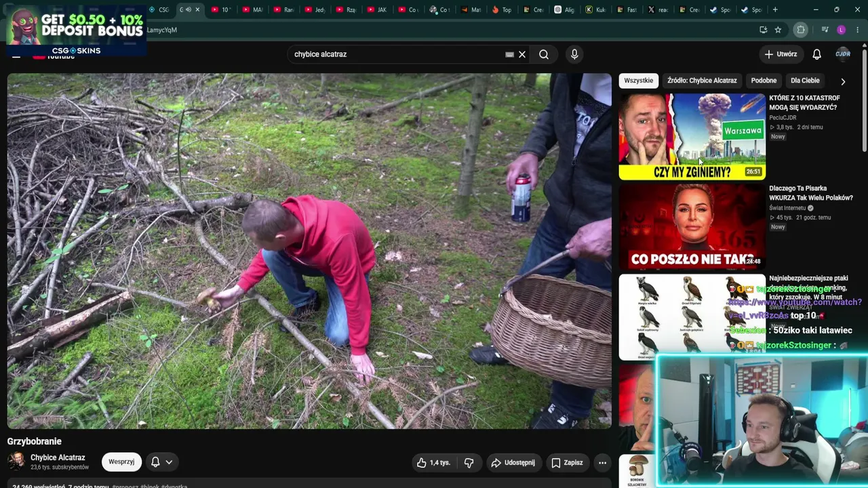
Task: Share the video with Udostępnij
Action: pyautogui.click(x=513, y=463)
